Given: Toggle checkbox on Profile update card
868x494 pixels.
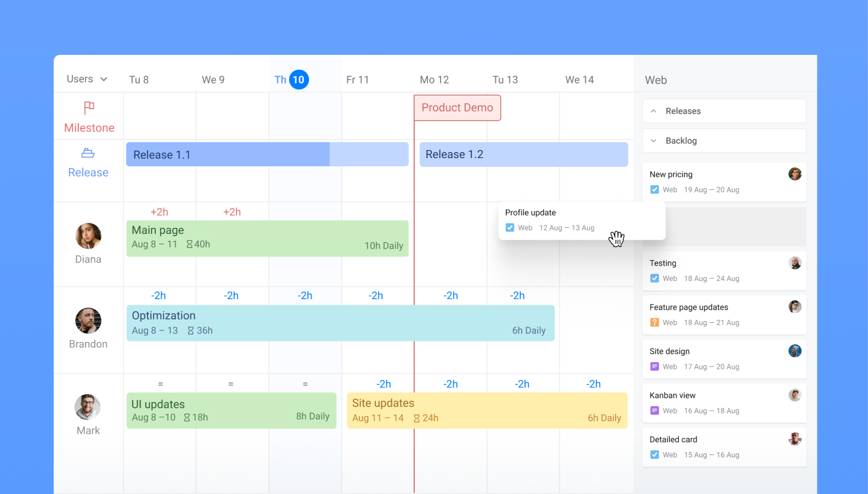Looking at the screenshot, I should (510, 228).
